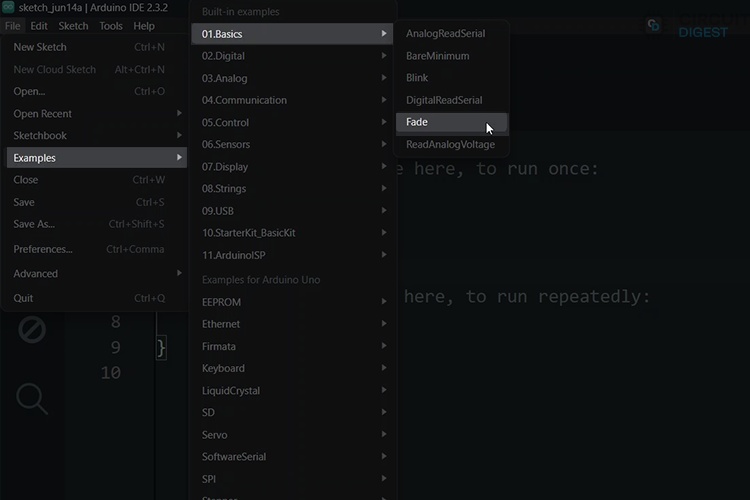Click the Arduino IDE logo icon in title bar
The image size is (750, 500).
tap(8, 7)
